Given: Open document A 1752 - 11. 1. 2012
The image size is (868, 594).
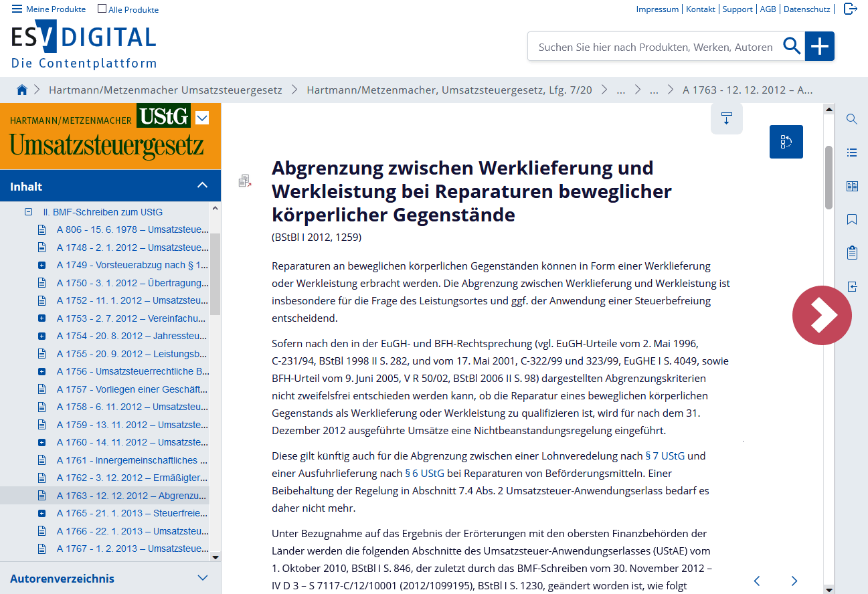Looking at the screenshot, I should pos(133,300).
